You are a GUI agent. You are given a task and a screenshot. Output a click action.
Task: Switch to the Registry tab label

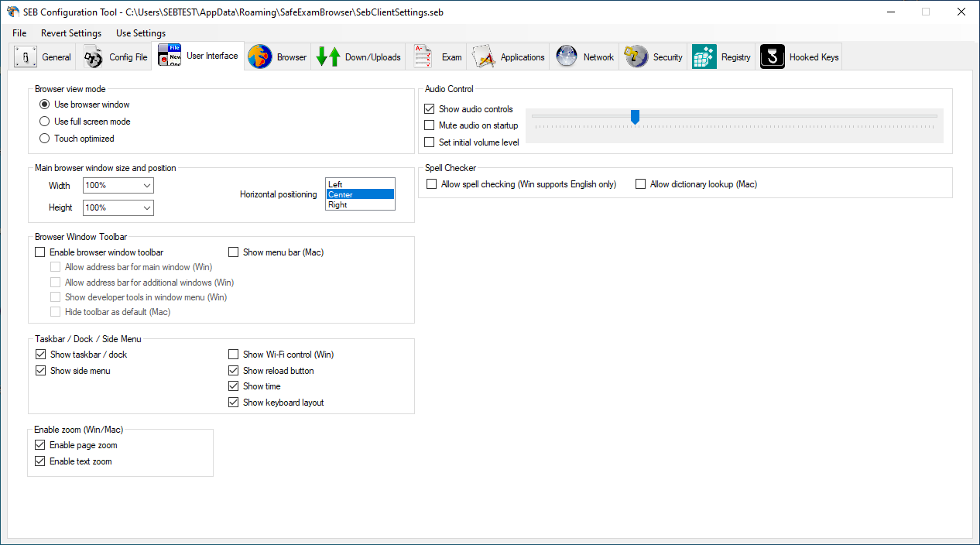click(736, 57)
